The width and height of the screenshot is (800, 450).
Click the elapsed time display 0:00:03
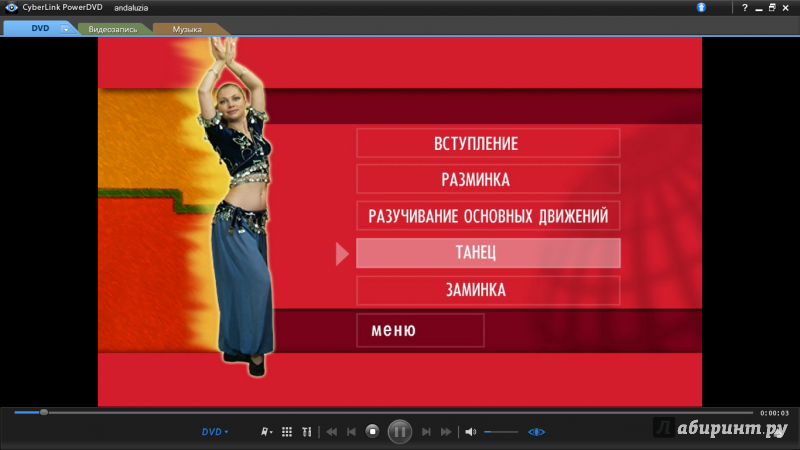pyautogui.click(x=774, y=413)
